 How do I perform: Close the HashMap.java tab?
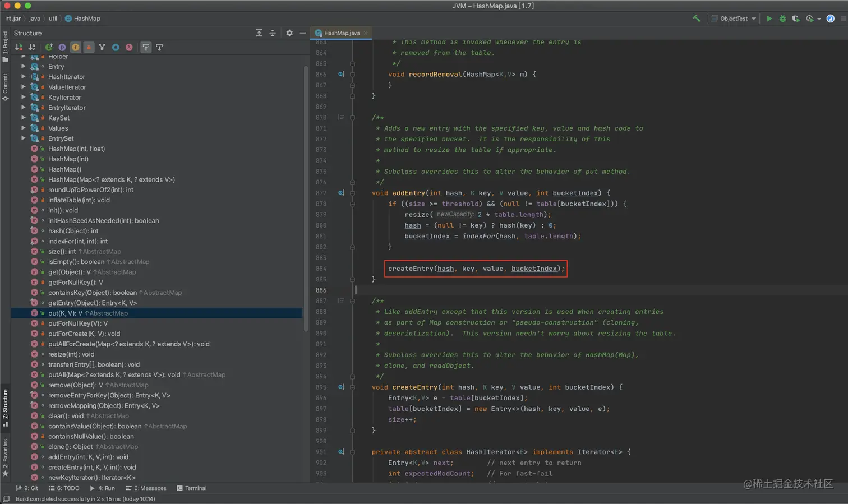(366, 33)
